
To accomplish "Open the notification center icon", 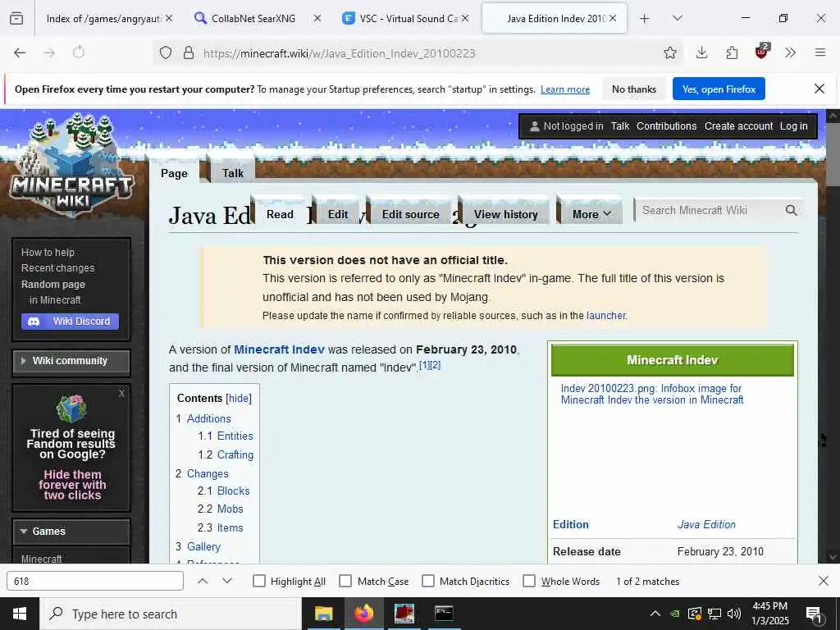I will click(815, 614).
